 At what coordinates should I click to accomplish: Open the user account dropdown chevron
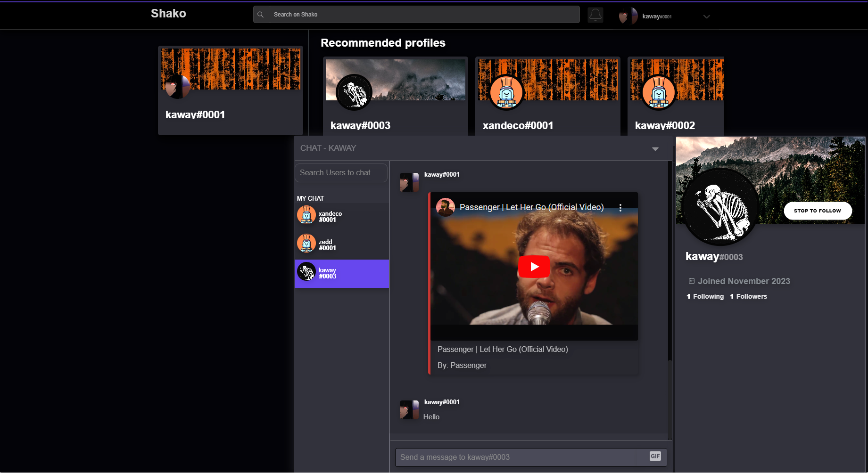pyautogui.click(x=706, y=16)
